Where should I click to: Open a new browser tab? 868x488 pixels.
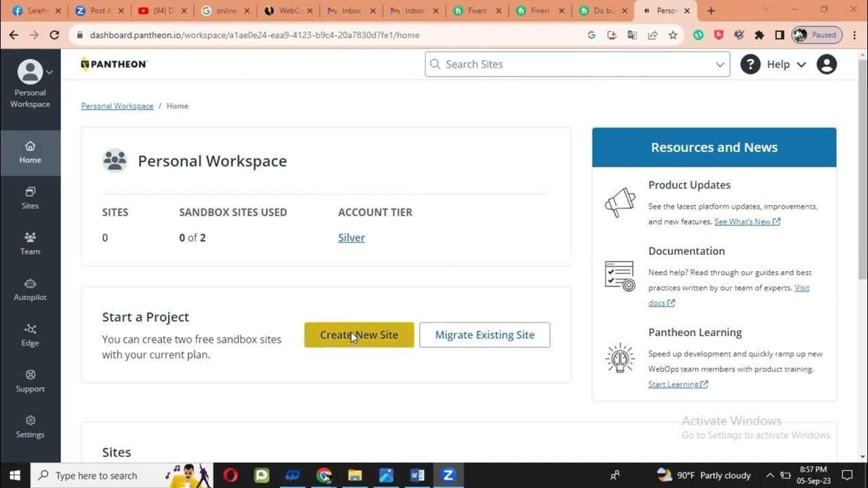point(711,11)
